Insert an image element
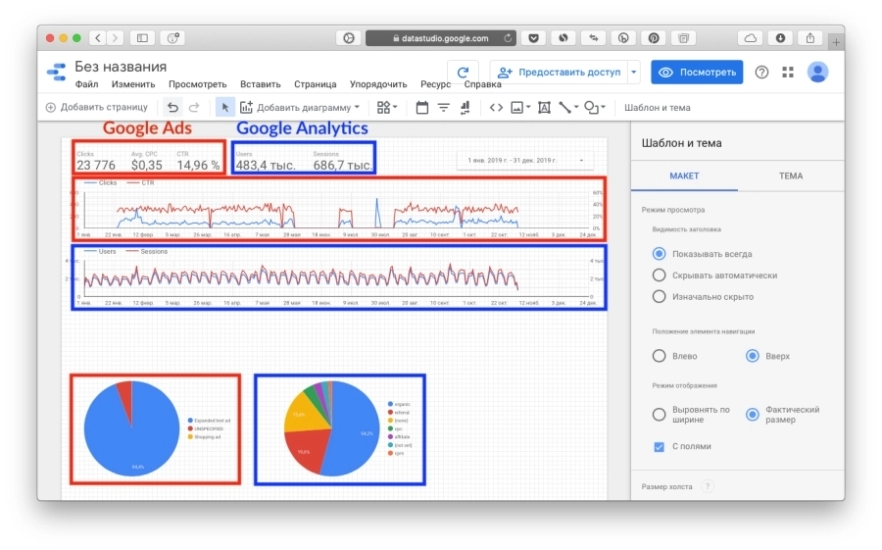This screenshot has width=882, height=550. [517, 107]
